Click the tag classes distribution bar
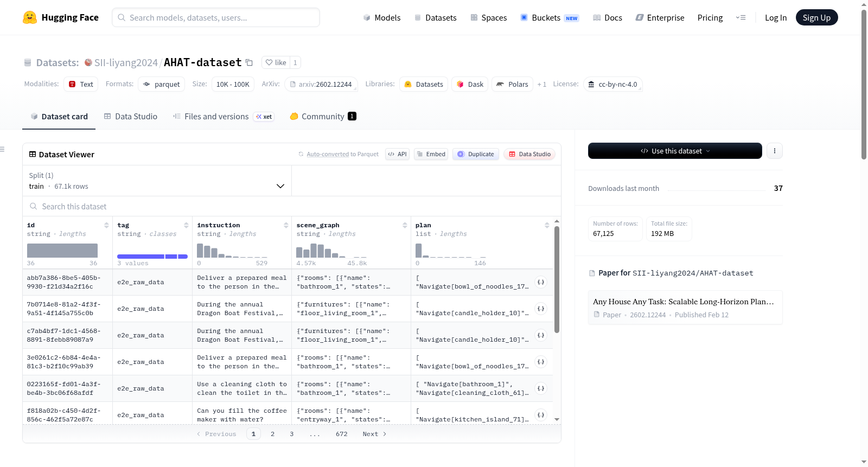Screen dimensions: 868x467 click(x=152, y=257)
